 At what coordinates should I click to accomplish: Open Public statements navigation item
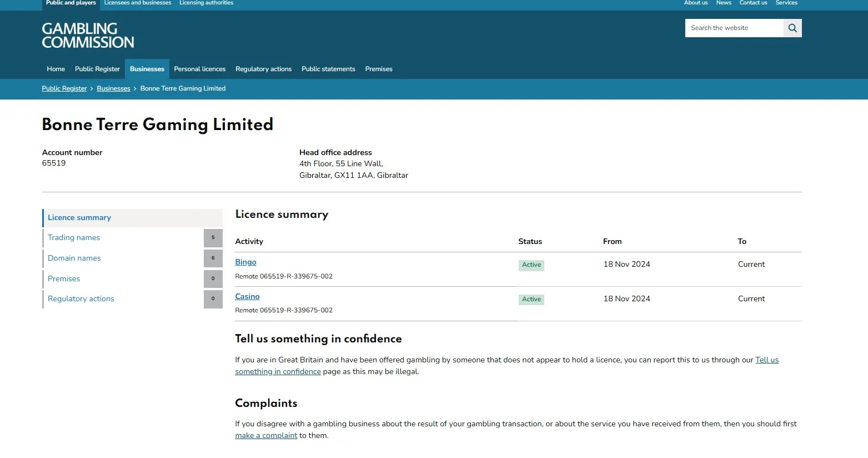(x=328, y=69)
